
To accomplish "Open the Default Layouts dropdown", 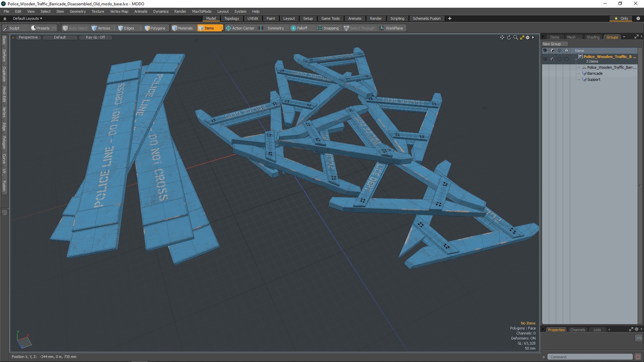I will (x=28, y=18).
